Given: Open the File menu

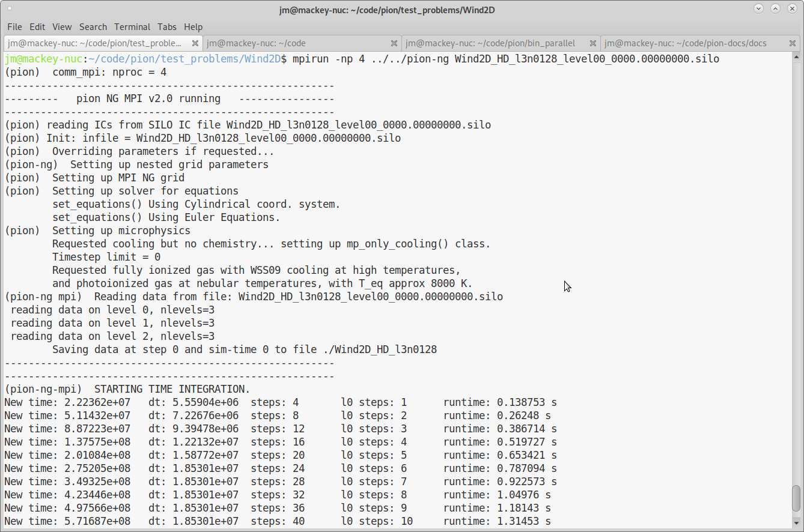Looking at the screenshot, I should point(14,27).
